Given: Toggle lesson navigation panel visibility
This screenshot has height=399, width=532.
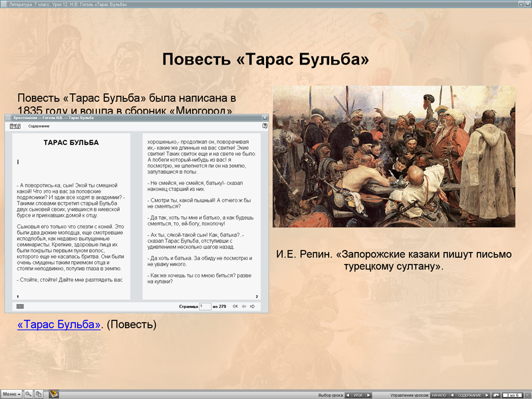Looking at the screenshot, I should (527, 394).
